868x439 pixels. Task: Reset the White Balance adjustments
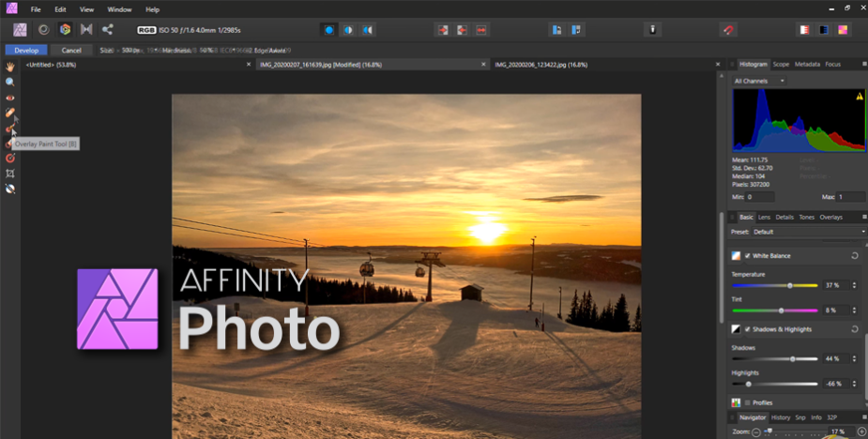click(855, 256)
